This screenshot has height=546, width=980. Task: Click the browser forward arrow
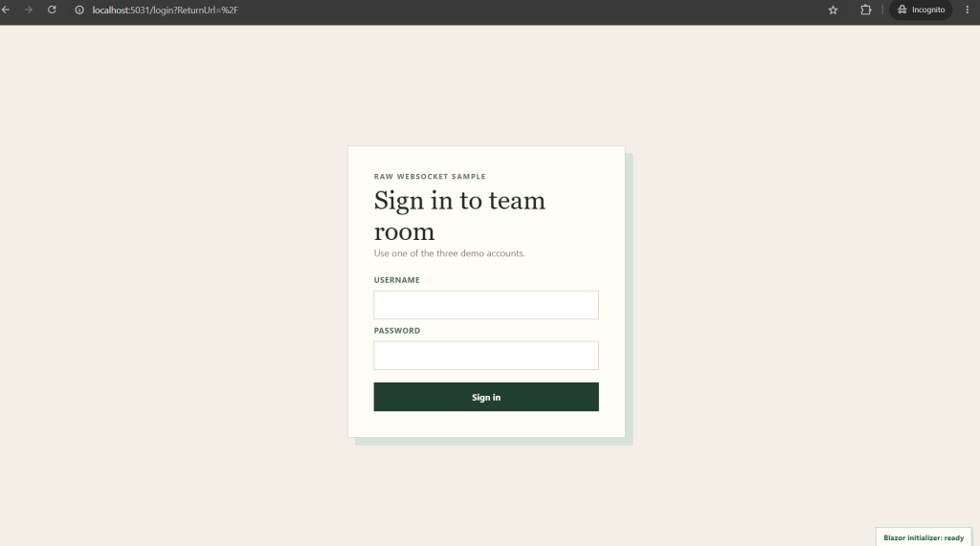tap(28, 10)
